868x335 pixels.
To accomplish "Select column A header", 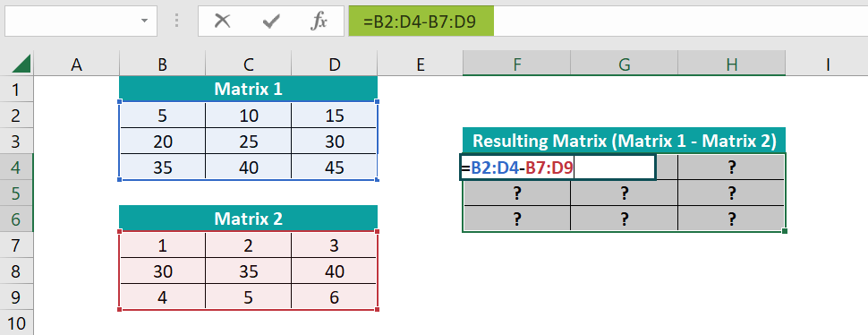I will point(76,64).
